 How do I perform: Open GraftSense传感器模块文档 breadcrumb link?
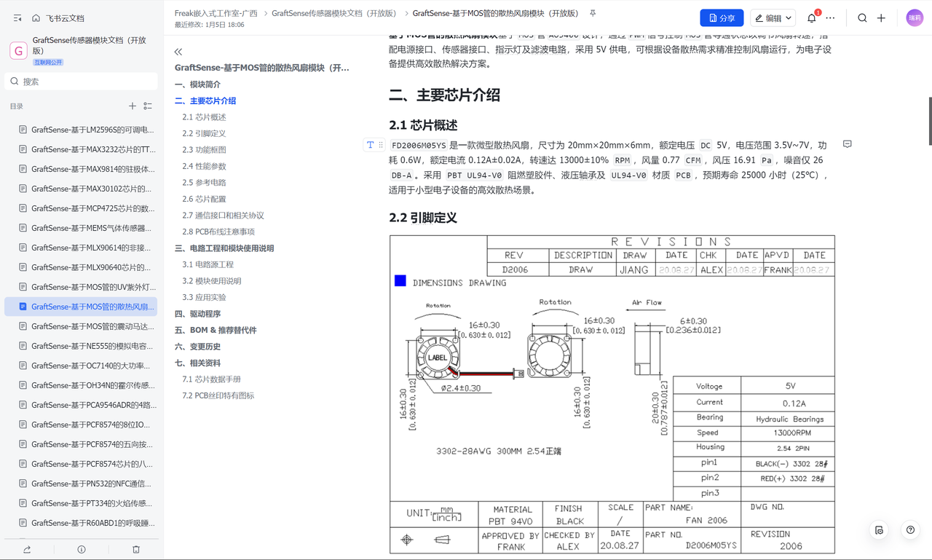(334, 13)
